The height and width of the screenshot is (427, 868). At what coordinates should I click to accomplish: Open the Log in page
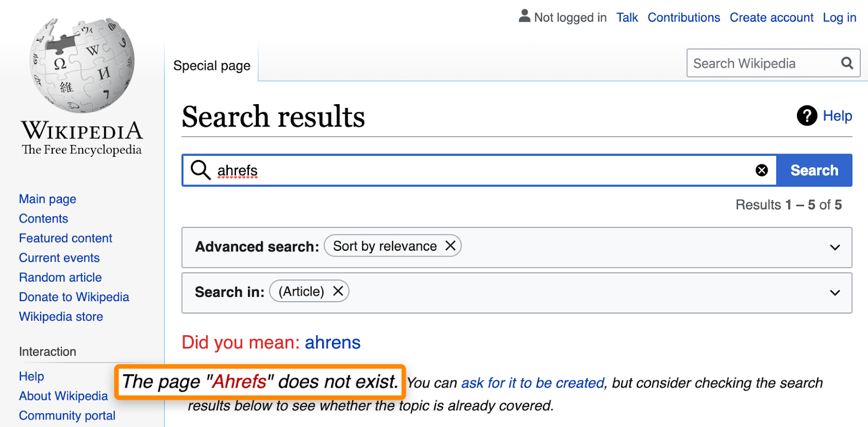839,17
